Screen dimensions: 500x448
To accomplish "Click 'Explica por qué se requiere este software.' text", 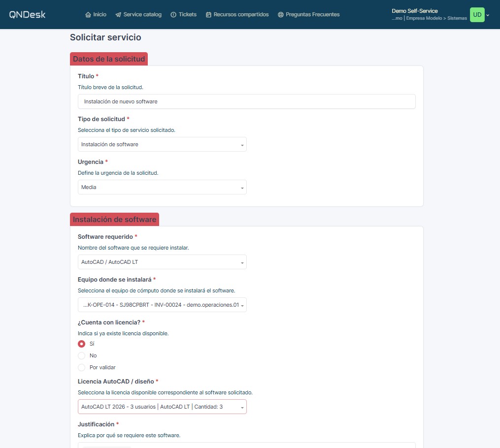I will tap(129, 435).
